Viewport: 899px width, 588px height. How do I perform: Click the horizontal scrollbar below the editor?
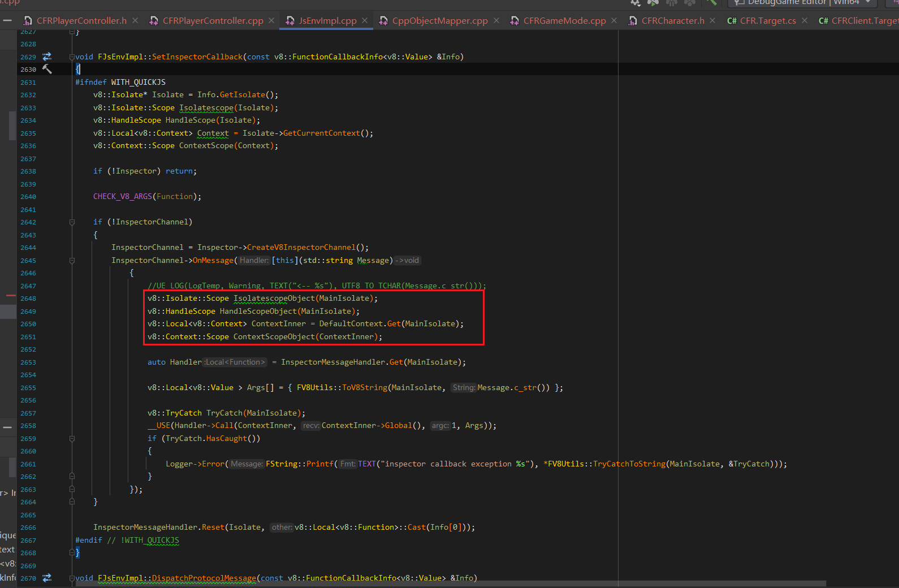click(451, 583)
